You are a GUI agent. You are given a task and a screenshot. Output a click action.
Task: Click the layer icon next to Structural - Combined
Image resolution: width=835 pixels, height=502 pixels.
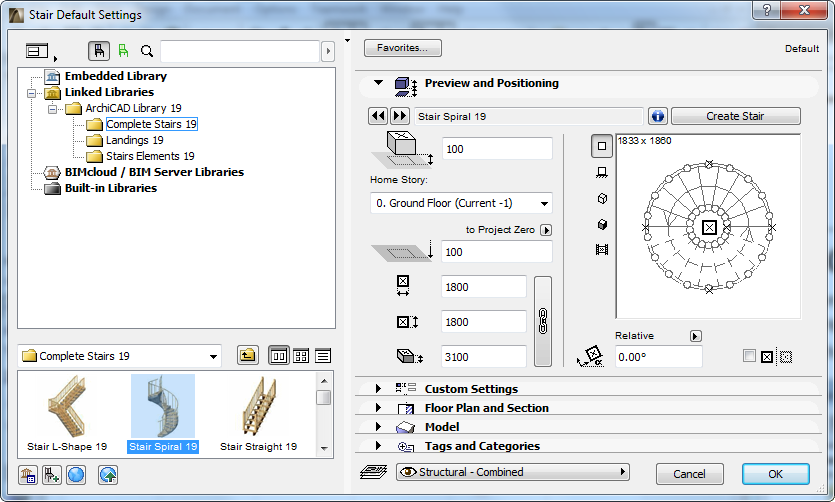pos(373,472)
